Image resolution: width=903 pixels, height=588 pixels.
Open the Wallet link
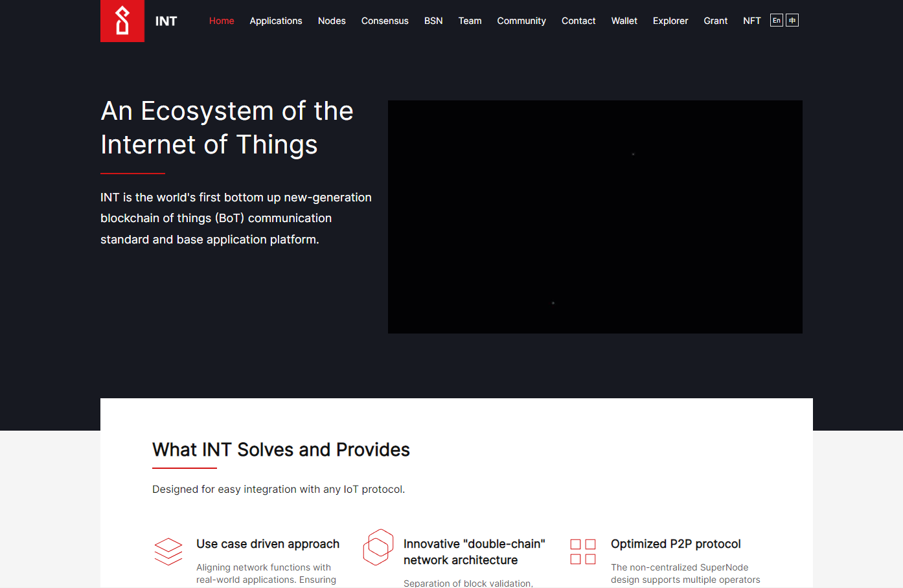point(624,21)
